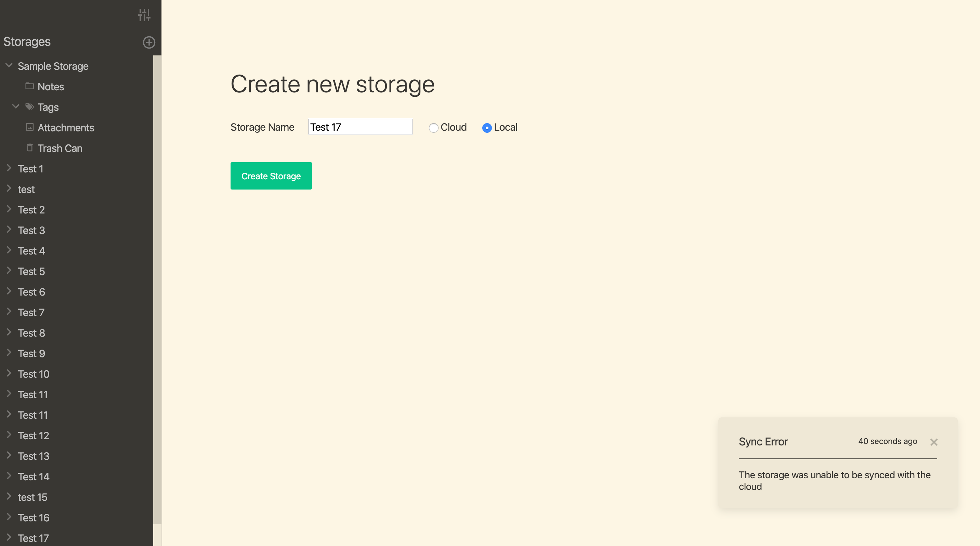This screenshot has height=546, width=980.
Task: Select the Test 13 storage entry
Action: 34,456
